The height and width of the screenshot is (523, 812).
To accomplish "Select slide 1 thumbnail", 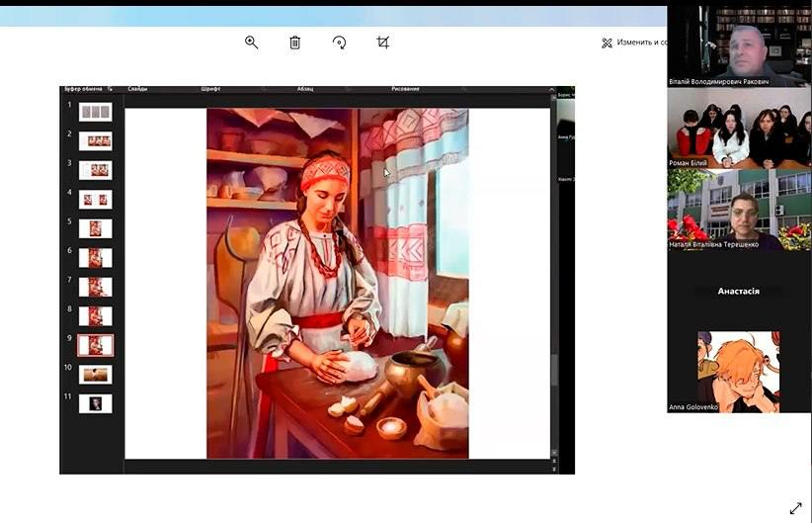I will [95, 112].
